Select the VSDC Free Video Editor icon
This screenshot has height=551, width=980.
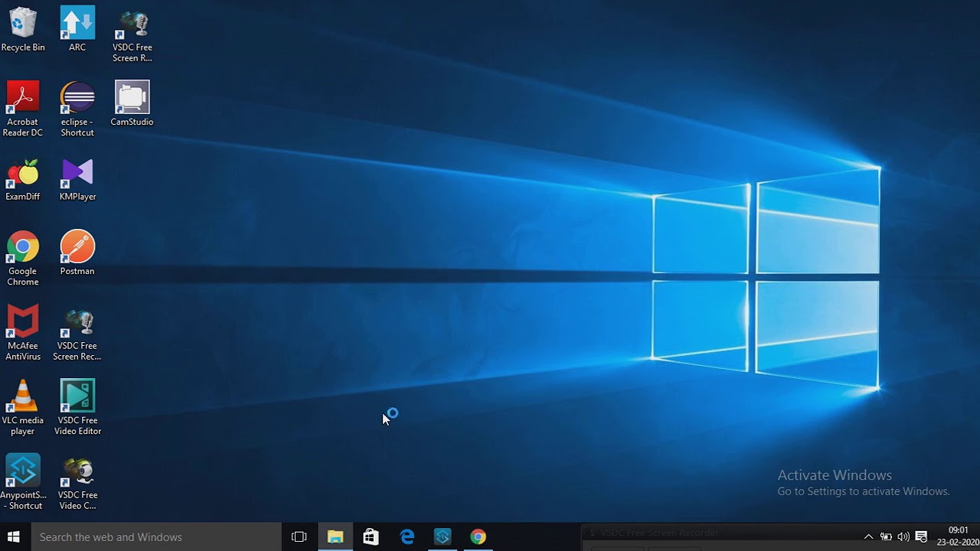[77, 407]
